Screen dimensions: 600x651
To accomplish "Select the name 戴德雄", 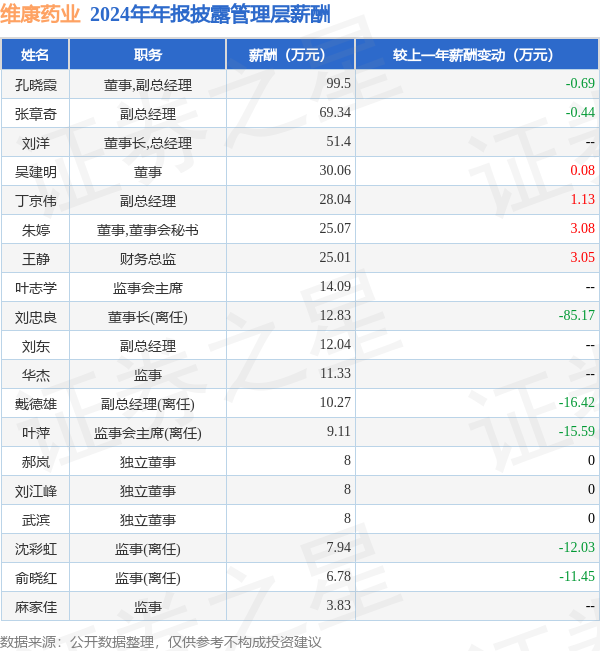I will pyautogui.click(x=36, y=404).
